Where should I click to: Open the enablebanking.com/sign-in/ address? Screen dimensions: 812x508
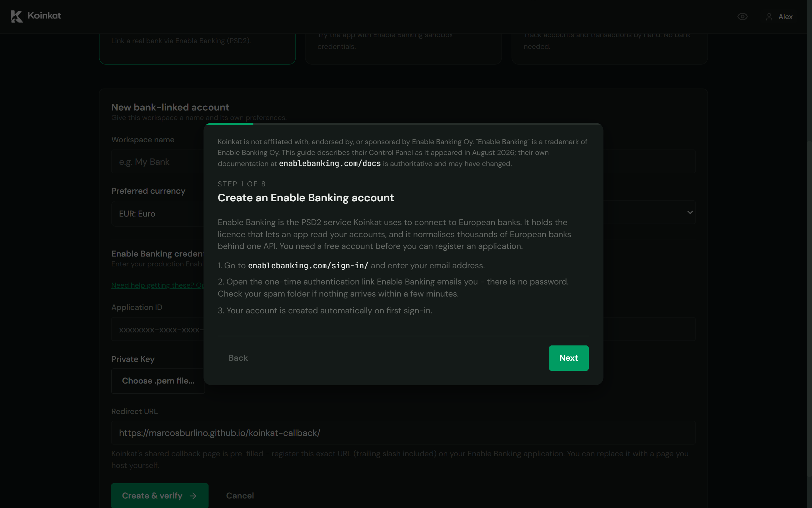(x=308, y=265)
